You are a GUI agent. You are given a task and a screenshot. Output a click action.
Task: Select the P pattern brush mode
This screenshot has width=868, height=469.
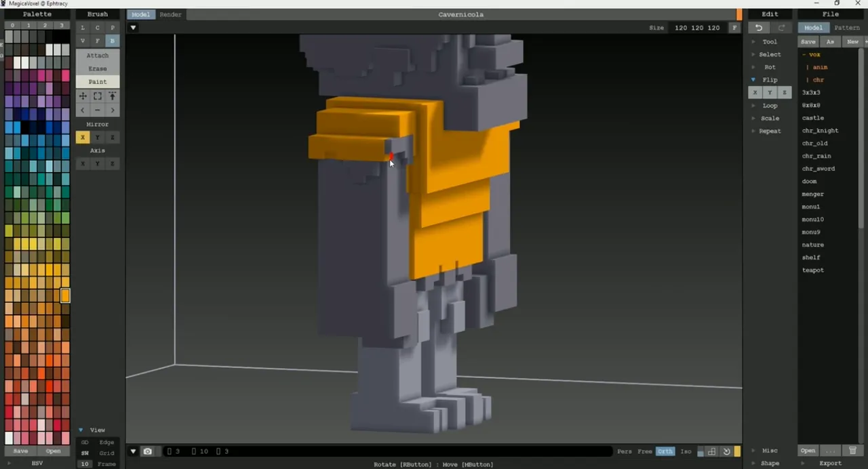click(113, 28)
